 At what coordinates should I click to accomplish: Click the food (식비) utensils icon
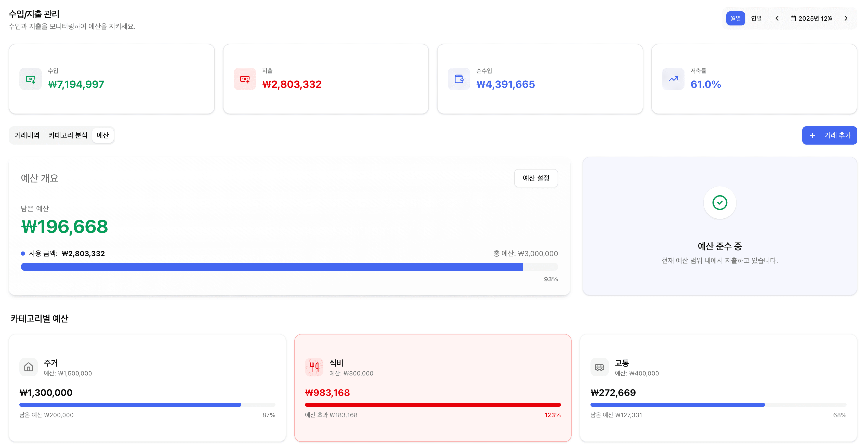point(314,367)
